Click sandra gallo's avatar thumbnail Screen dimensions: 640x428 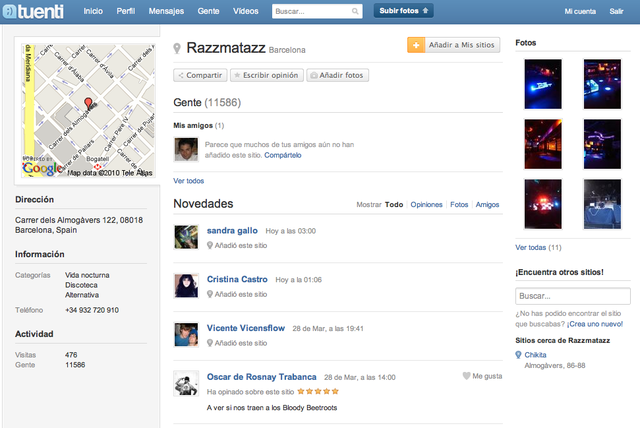186,237
